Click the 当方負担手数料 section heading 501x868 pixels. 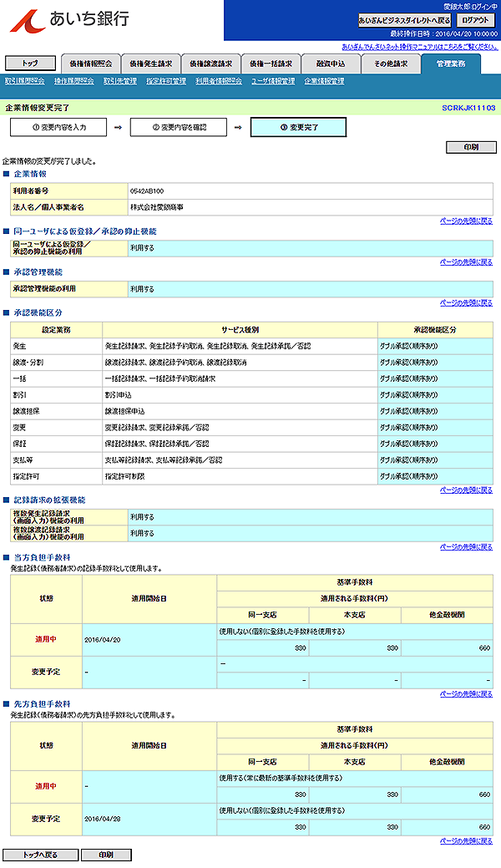click(42, 557)
